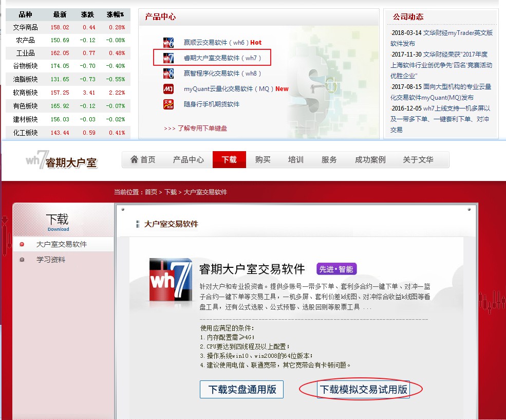Screen dimensions: 506x420
Task: Open the 2018-03-14 myTrader news item
Action: 441,38
